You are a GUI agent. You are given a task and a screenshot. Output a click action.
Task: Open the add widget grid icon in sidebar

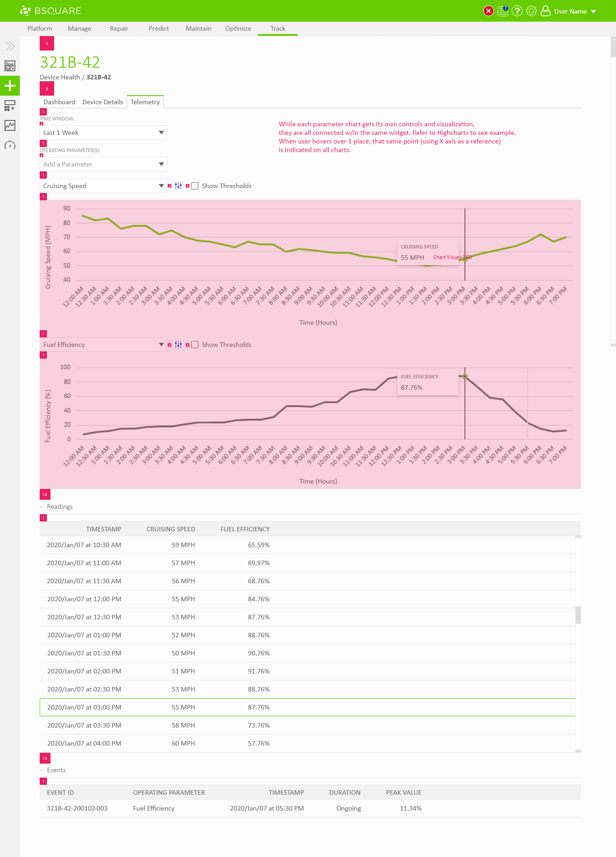coord(10,106)
